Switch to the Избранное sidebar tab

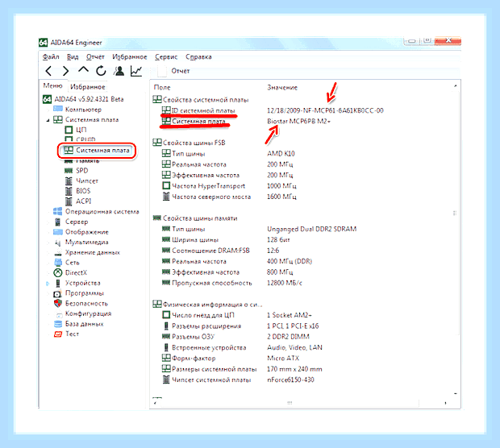(87, 87)
